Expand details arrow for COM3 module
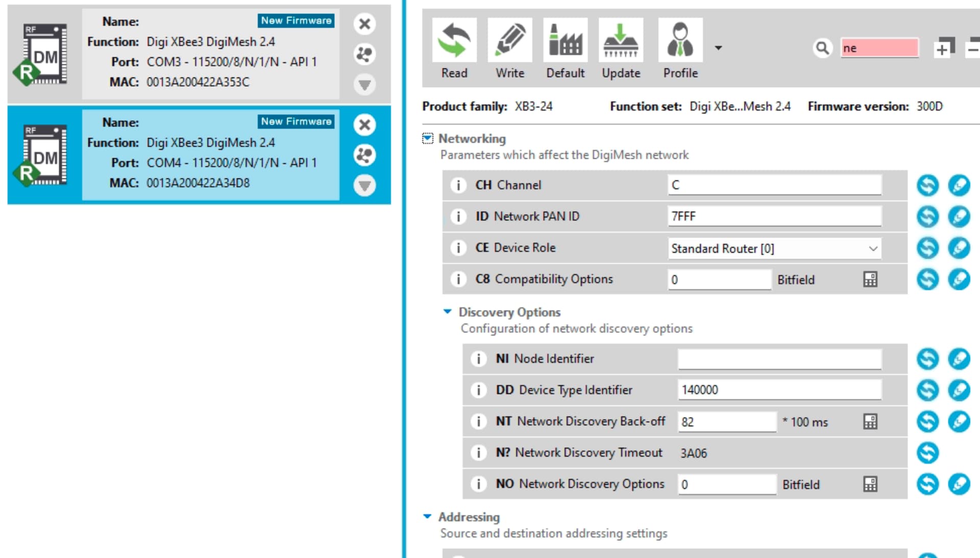Viewport: 980px width, 558px height. click(364, 84)
